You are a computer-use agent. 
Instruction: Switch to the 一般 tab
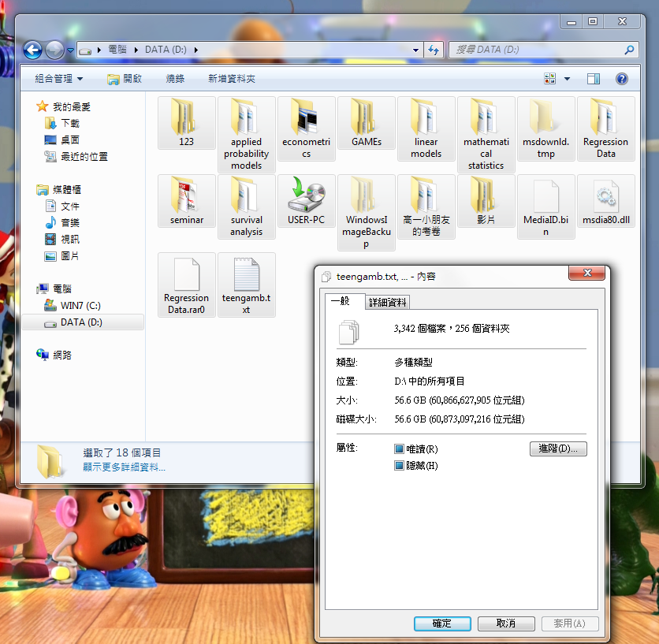(x=344, y=301)
